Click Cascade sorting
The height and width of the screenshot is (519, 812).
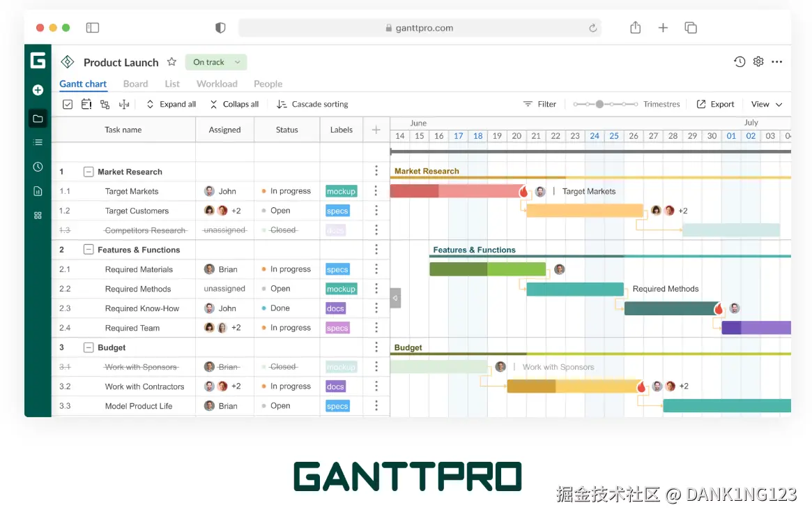[312, 104]
